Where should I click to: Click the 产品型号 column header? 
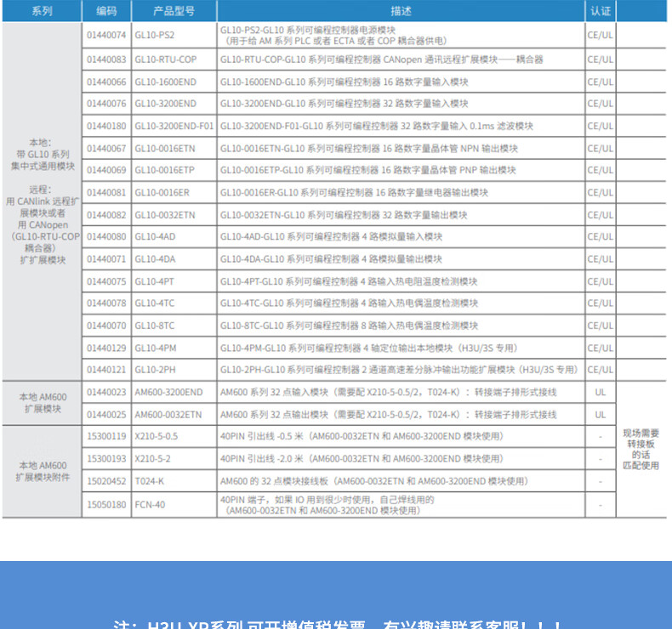174,11
